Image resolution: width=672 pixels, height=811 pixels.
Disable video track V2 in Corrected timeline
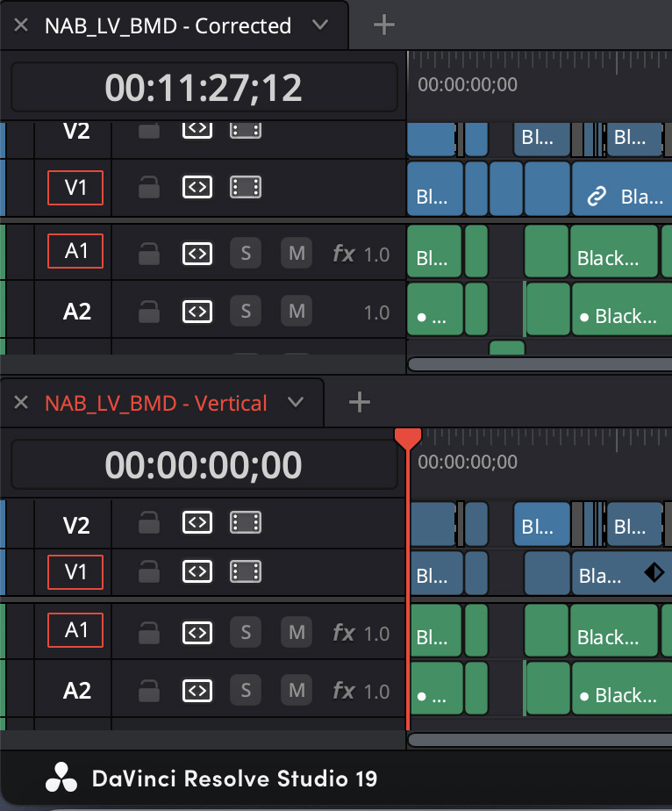(245, 129)
